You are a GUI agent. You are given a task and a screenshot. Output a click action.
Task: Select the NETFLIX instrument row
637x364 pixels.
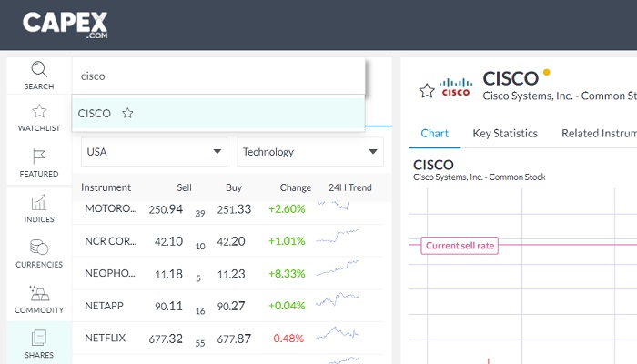tap(227, 338)
